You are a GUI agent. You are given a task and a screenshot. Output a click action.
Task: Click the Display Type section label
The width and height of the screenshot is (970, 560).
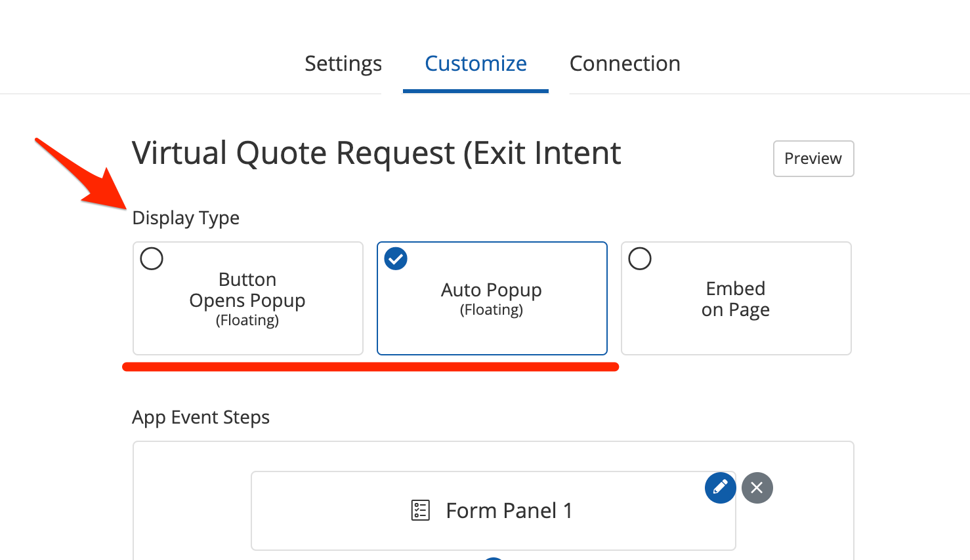(x=186, y=218)
